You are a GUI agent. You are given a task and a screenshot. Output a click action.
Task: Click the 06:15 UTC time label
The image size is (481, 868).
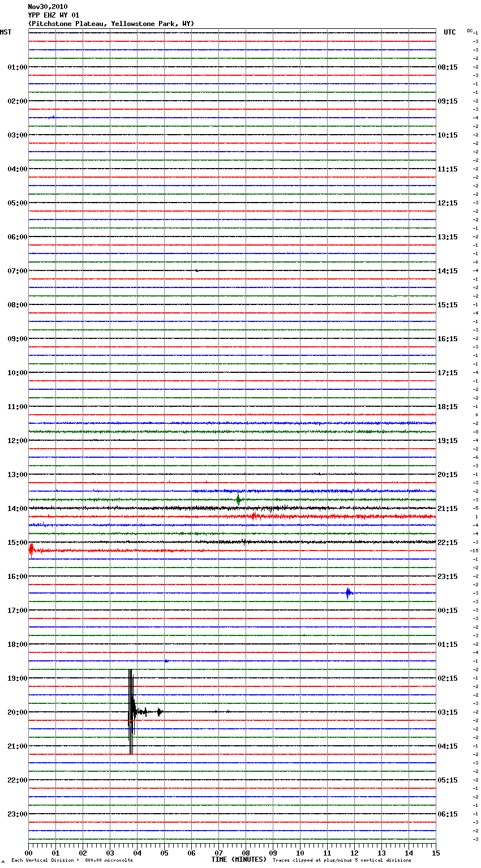coord(448,814)
